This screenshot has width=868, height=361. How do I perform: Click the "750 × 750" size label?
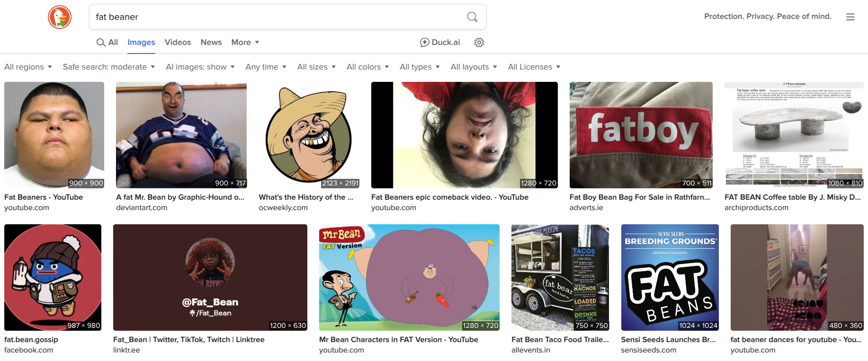tap(591, 326)
